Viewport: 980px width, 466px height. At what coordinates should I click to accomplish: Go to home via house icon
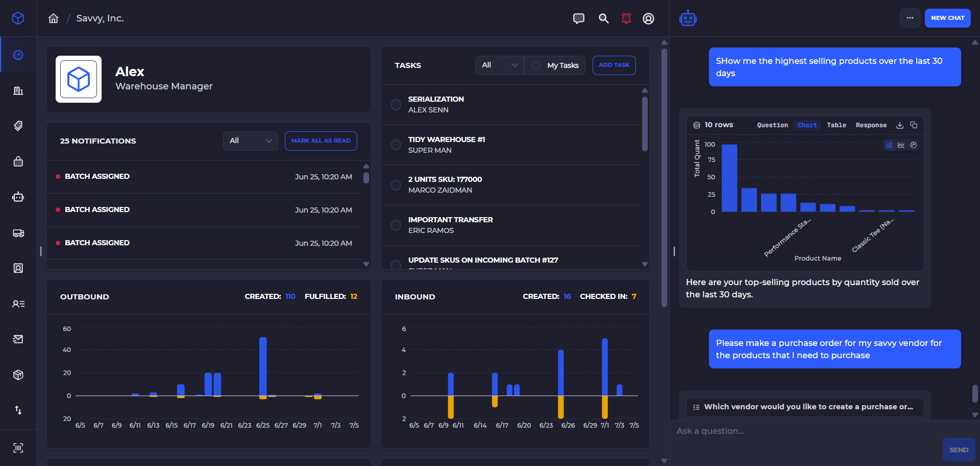53,18
